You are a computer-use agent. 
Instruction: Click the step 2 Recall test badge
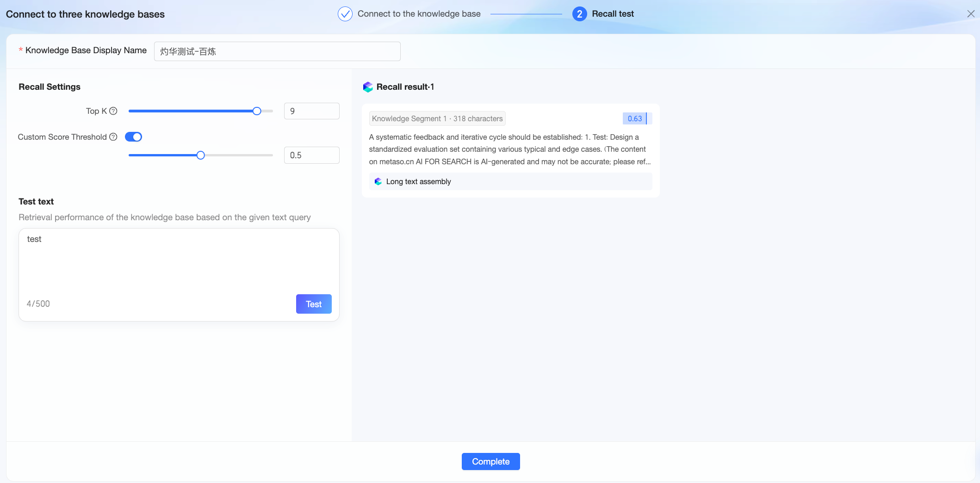pos(579,14)
